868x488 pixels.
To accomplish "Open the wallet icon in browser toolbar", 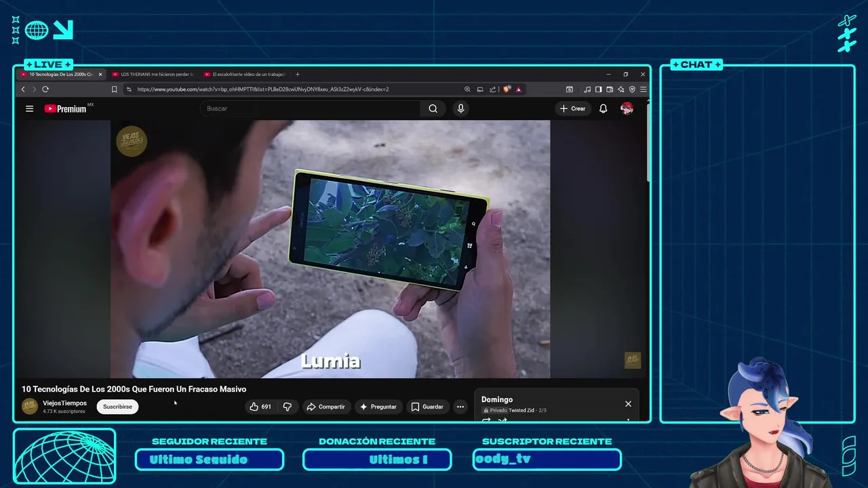I will [610, 89].
